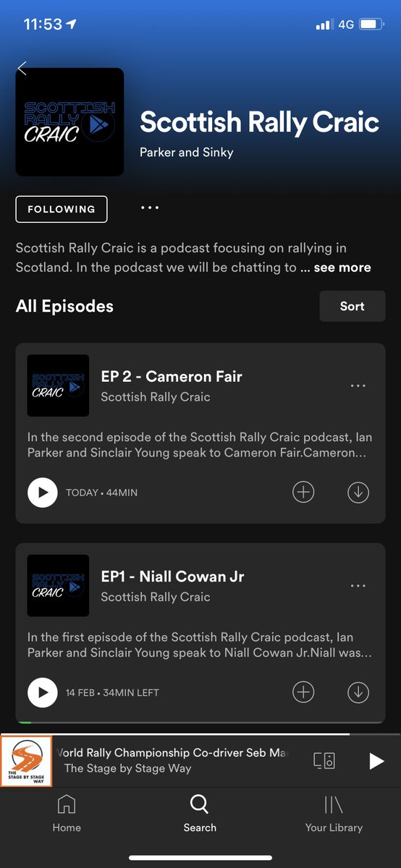This screenshot has width=401, height=868.
Task: Click EP1 green playback progress bar
Action: 25,722
